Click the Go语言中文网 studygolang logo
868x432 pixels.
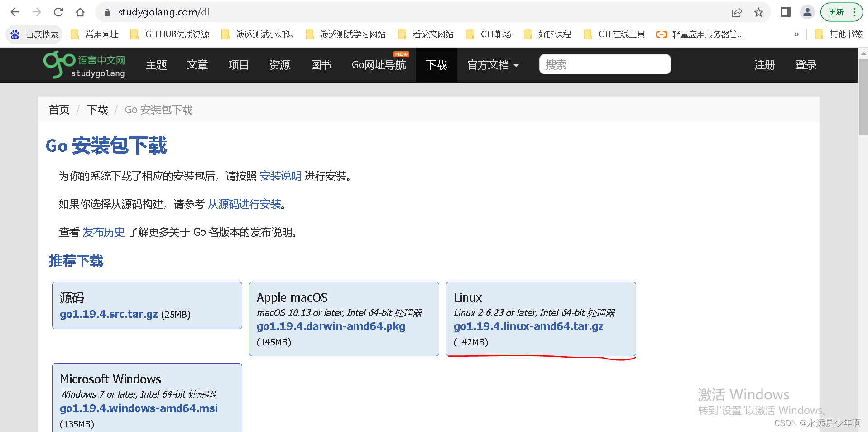coord(84,65)
